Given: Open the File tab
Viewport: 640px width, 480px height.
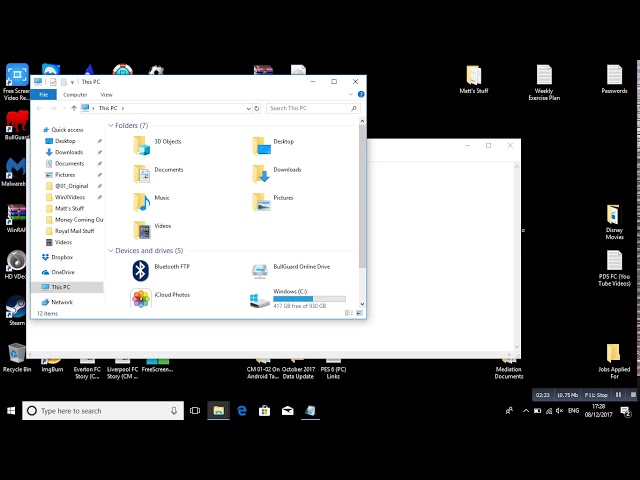Looking at the screenshot, I should click(44, 94).
